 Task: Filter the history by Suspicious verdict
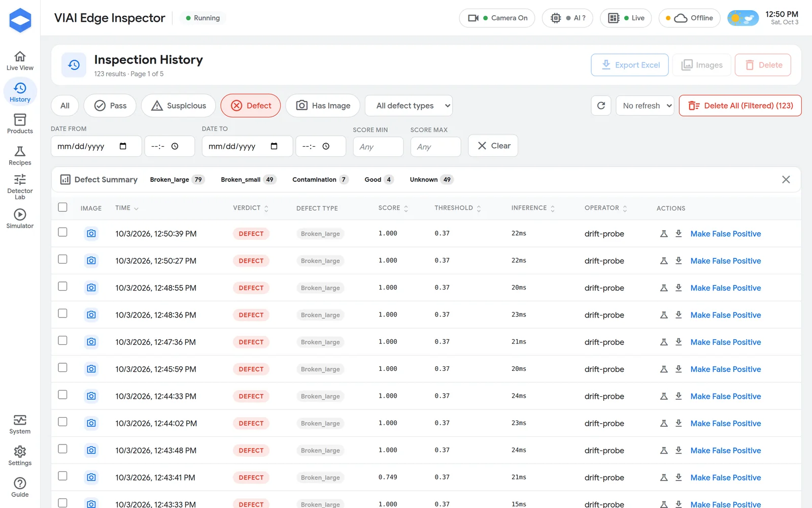(179, 106)
